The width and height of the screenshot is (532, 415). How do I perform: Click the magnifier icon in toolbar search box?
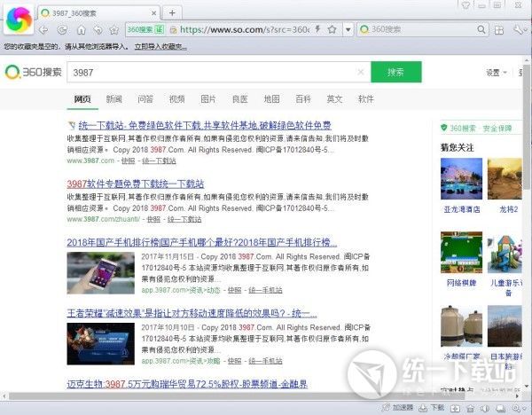(481, 29)
